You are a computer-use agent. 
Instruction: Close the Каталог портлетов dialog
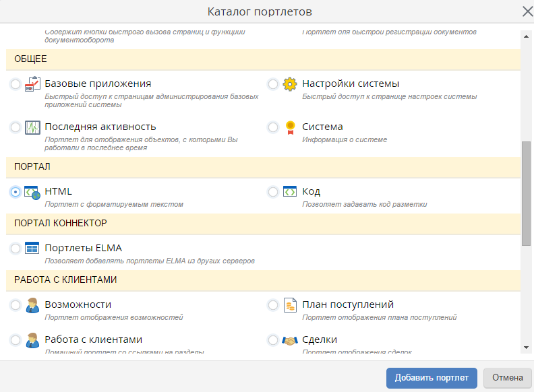527,11
